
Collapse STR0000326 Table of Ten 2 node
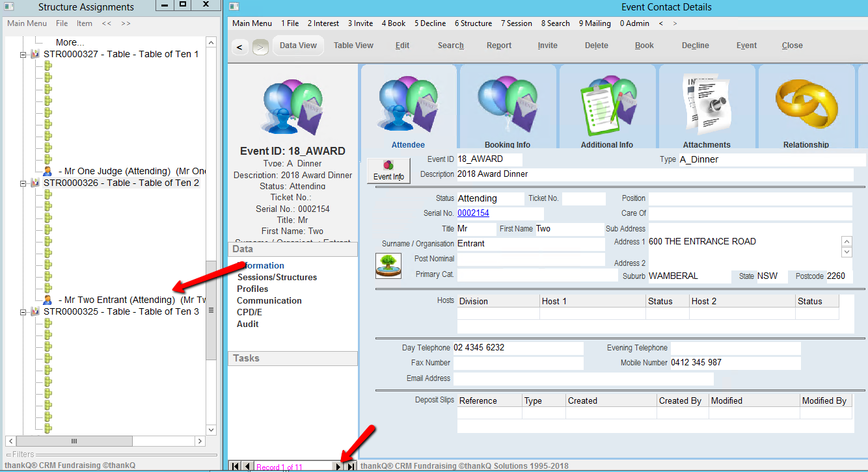(23, 183)
